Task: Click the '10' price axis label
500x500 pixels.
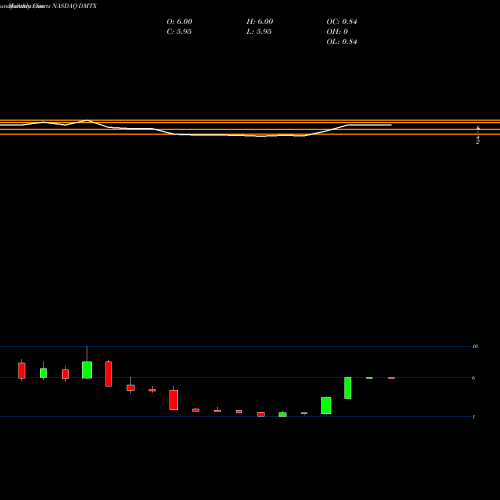Action: coord(475,346)
